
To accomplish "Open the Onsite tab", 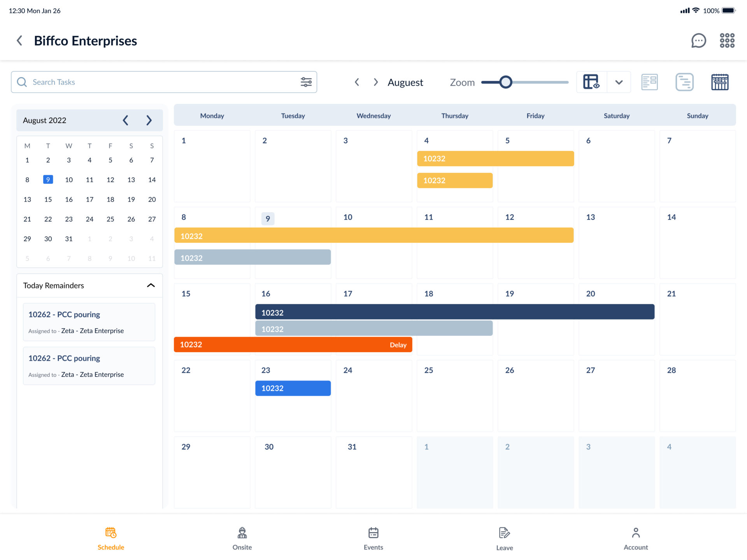I will coord(242,538).
